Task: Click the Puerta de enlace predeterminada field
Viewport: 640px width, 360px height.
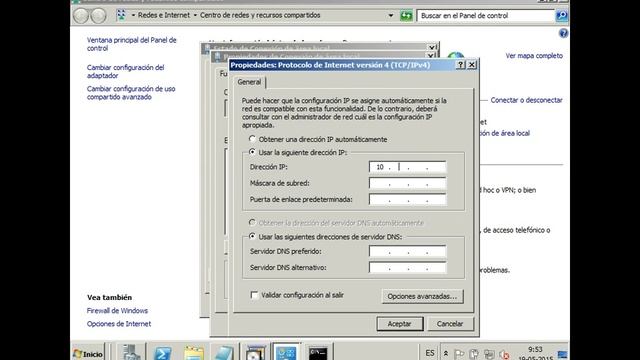Action: 407,200
